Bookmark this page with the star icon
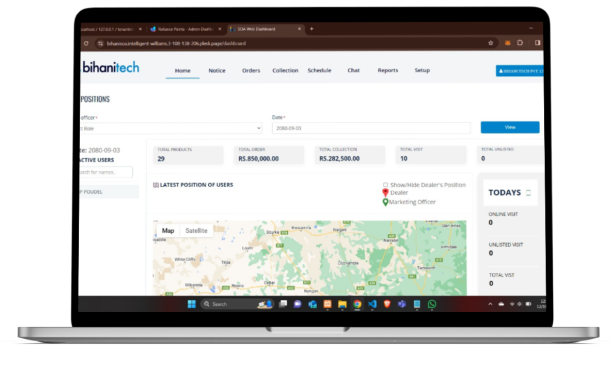Viewport: 611px width, 381px height. (491, 43)
